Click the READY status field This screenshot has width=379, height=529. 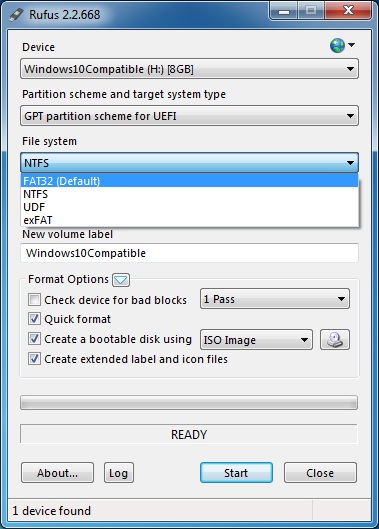click(189, 434)
